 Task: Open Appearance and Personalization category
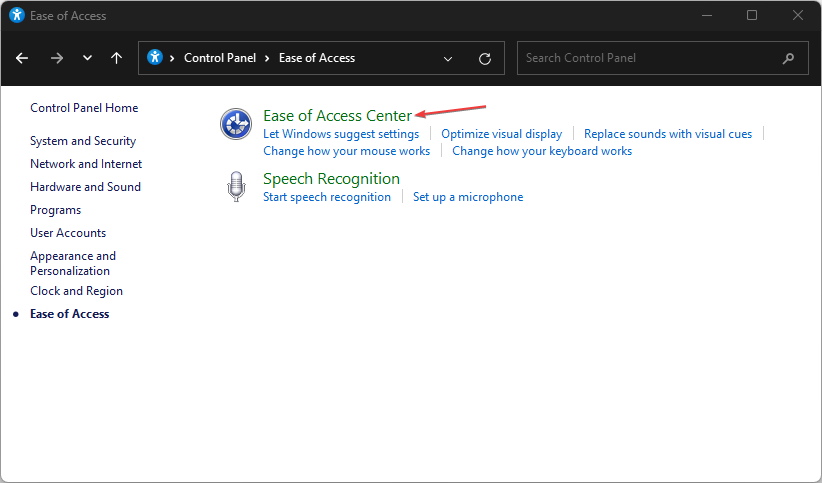pos(73,263)
